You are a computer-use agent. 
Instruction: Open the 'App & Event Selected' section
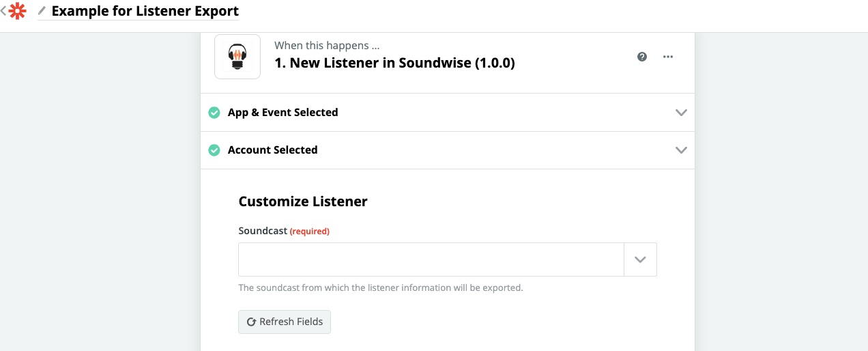pos(448,112)
